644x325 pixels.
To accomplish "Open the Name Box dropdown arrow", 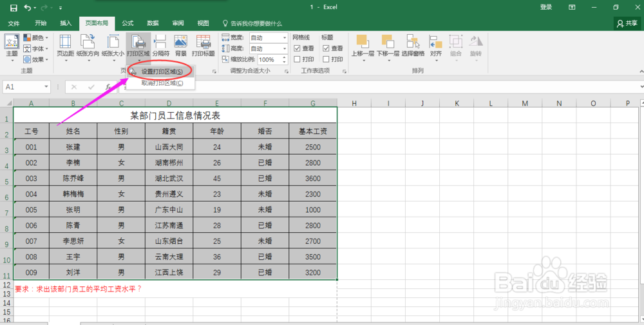I will click(x=46, y=87).
